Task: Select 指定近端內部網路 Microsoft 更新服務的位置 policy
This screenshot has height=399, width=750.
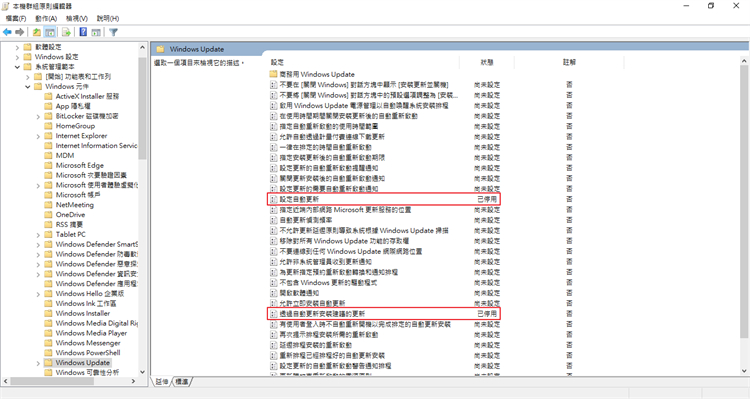Action: (x=345, y=210)
